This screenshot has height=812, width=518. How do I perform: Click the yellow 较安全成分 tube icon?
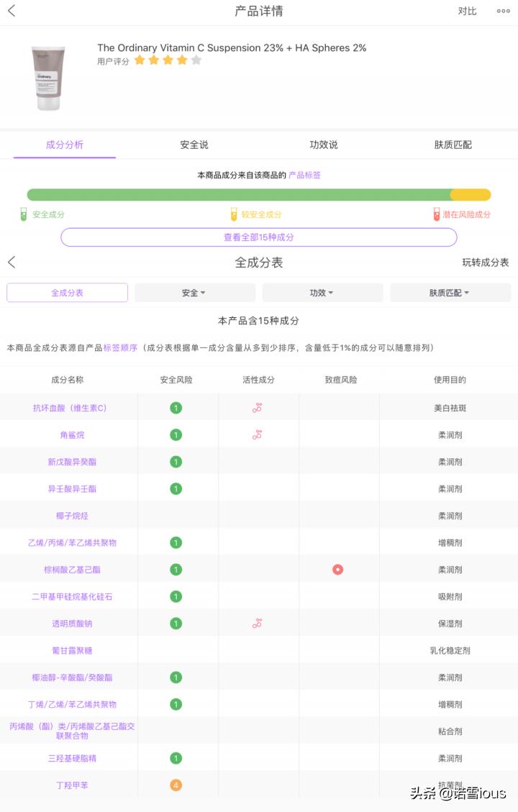click(x=234, y=214)
